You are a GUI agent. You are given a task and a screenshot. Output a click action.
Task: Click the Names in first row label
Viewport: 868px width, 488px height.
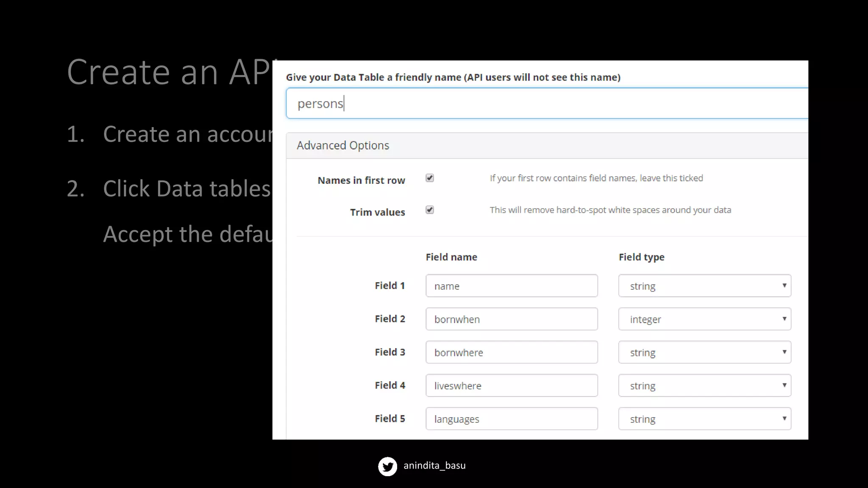[361, 180]
